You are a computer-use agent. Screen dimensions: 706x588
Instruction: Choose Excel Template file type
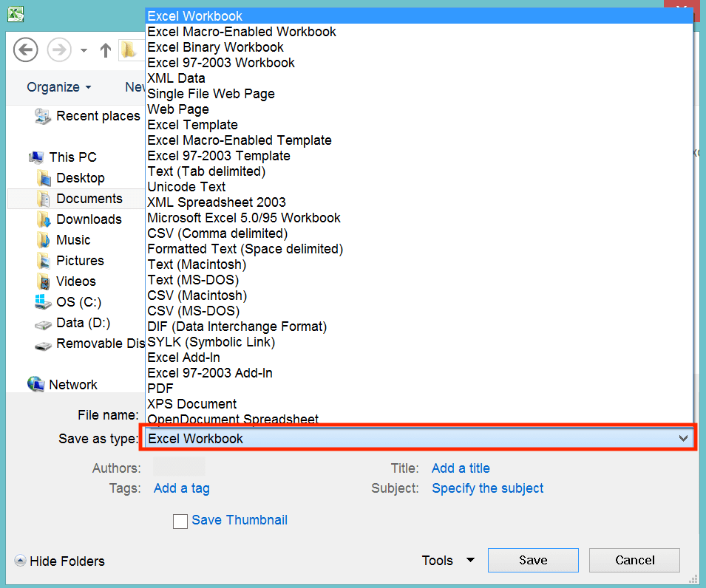coord(420,125)
